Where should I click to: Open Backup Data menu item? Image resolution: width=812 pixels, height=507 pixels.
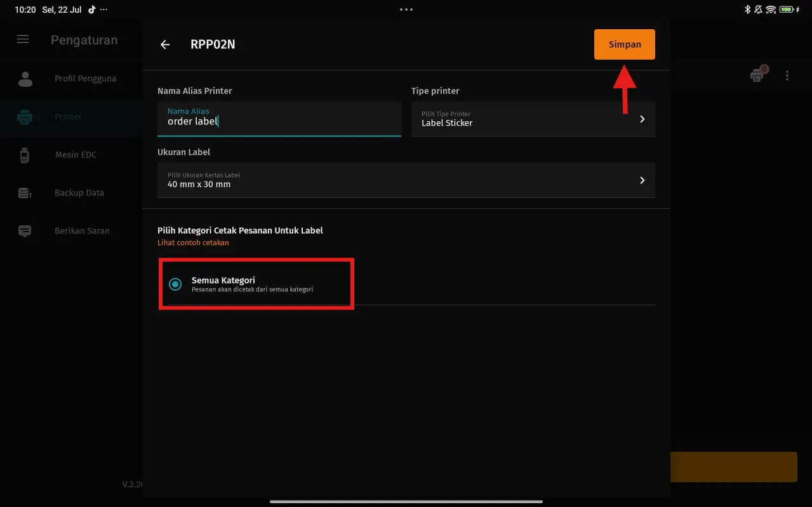pos(79,193)
